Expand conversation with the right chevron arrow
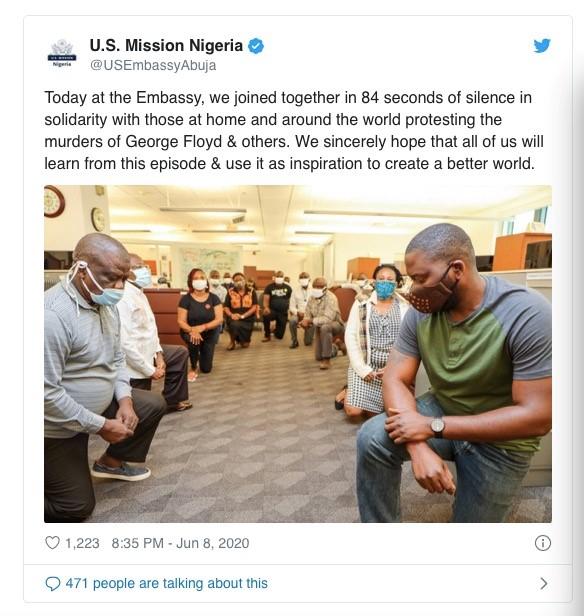Image resolution: width=584 pixels, height=616 pixels. pos(544,583)
